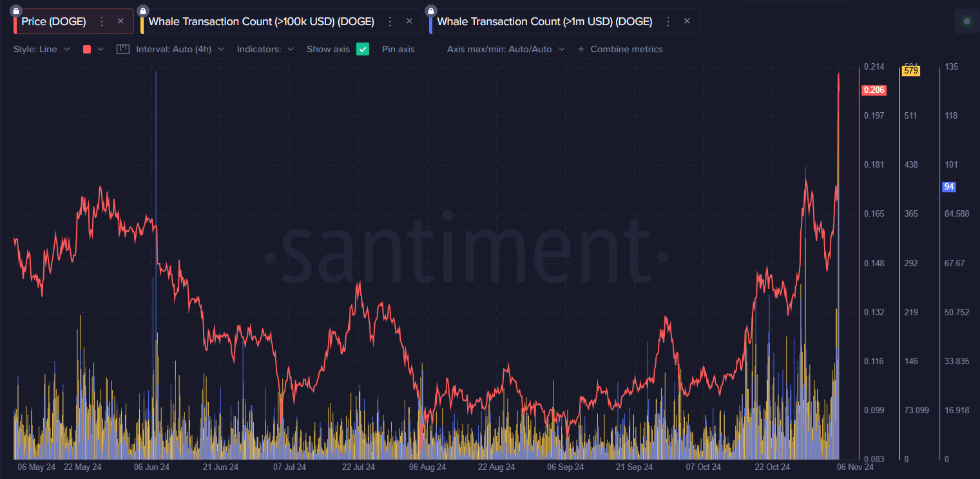Click the 06 May 24 date label
This screenshot has width=980, height=479.
pyautogui.click(x=37, y=467)
